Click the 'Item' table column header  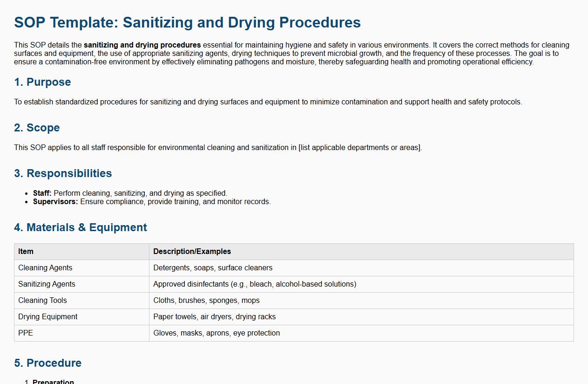pyautogui.click(x=26, y=252)
